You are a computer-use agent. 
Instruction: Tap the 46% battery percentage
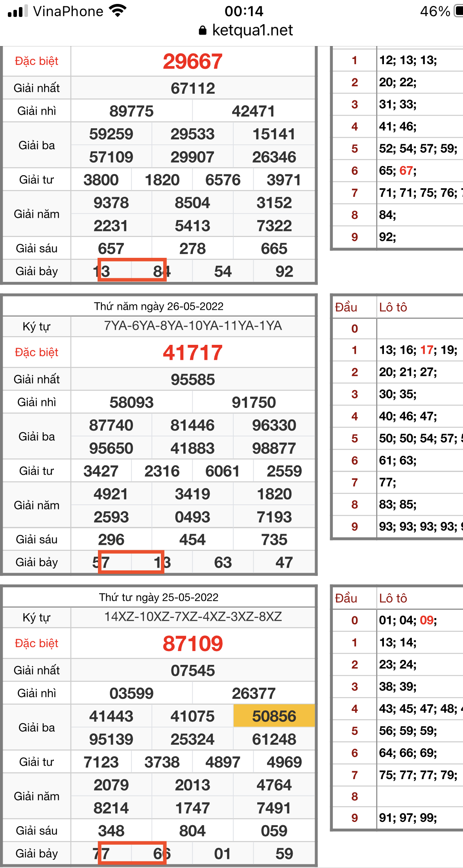(435, 11)
